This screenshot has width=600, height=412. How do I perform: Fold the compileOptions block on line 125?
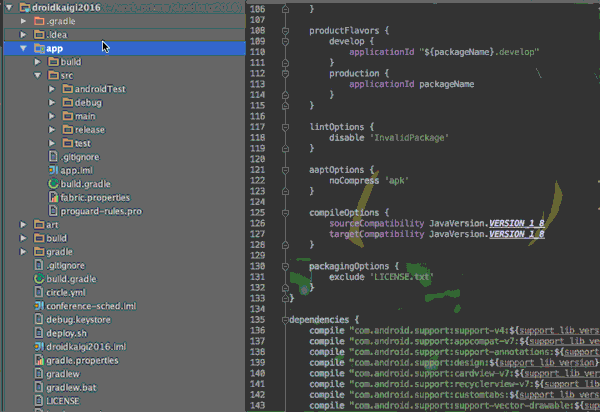pyautogui.click(x=285, y=213)
